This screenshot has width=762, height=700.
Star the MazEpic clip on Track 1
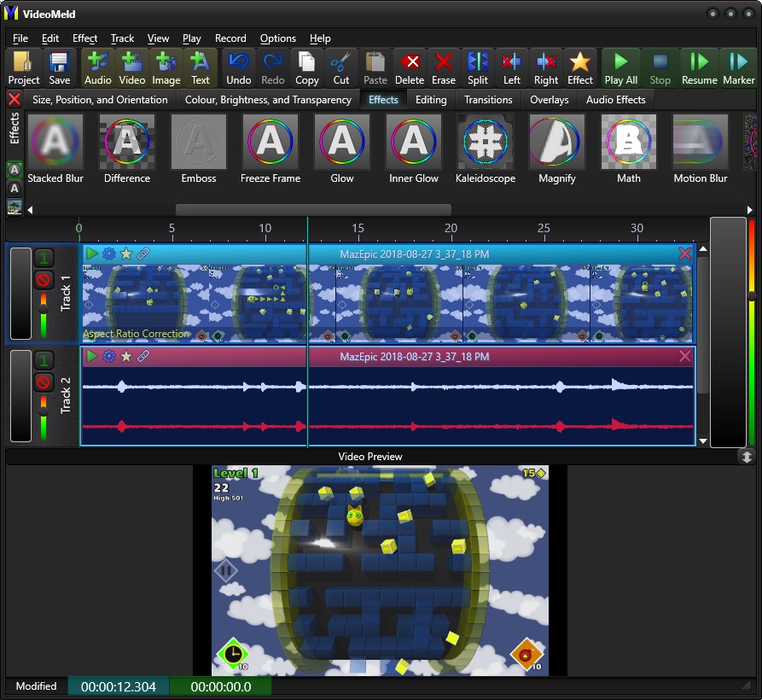pos(126,253)
